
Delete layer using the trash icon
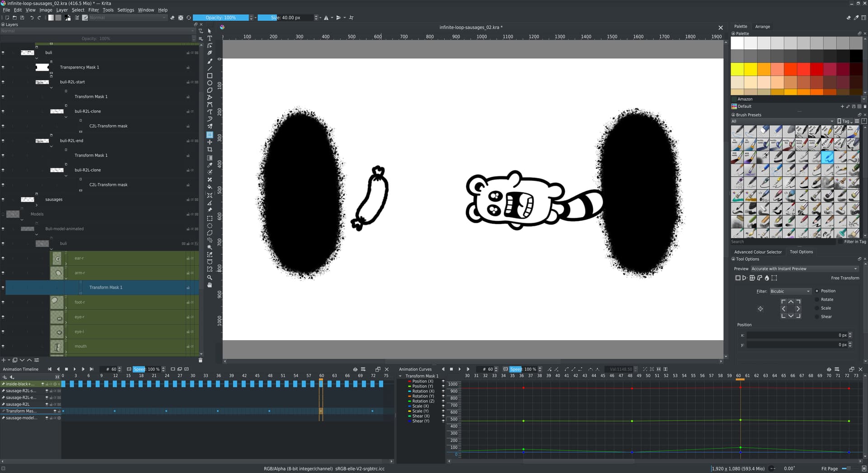pyautogui.click(x=200, y=360)
